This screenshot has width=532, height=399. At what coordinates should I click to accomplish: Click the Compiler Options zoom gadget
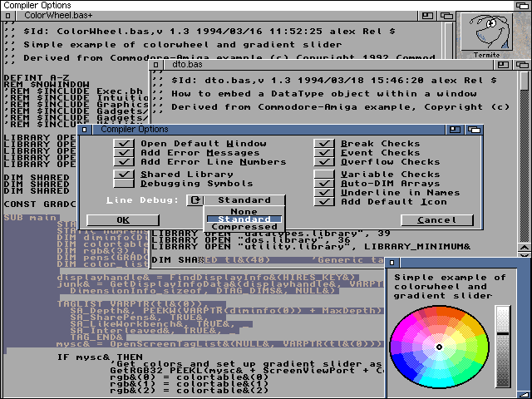455,130
